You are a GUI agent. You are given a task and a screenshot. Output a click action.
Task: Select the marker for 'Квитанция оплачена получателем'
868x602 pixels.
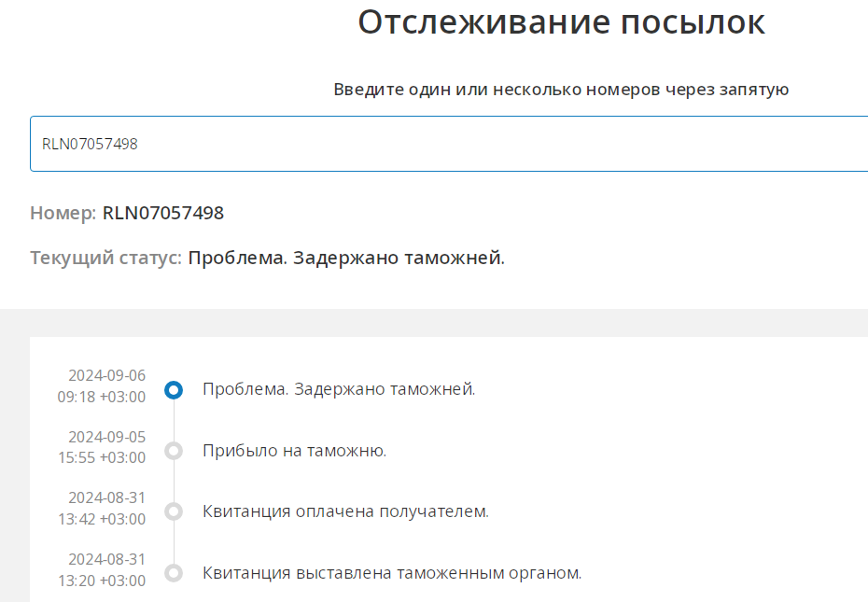point(173,511)
